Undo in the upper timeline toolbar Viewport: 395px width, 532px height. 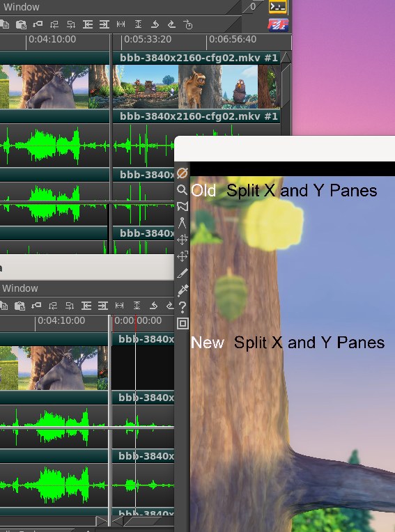pos(155,24)
